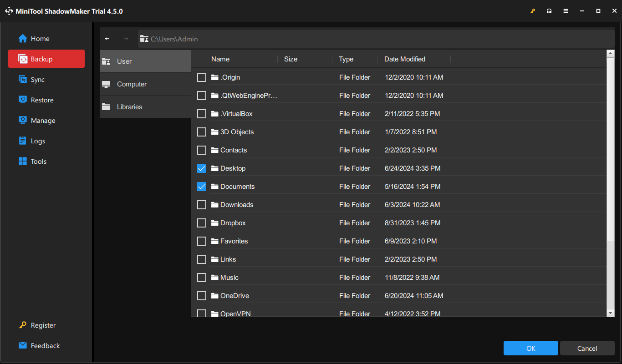
Task: Check the Downloads folder checkbox
Action: point(202,205)
